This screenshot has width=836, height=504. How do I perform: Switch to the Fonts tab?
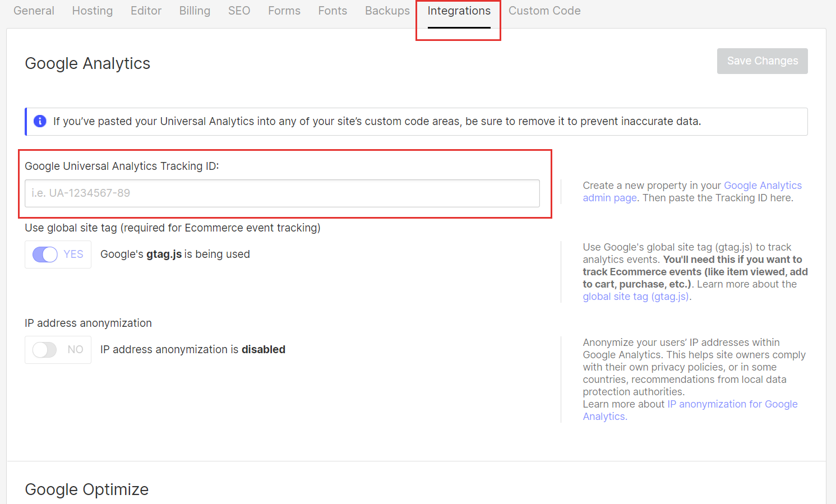332,11
